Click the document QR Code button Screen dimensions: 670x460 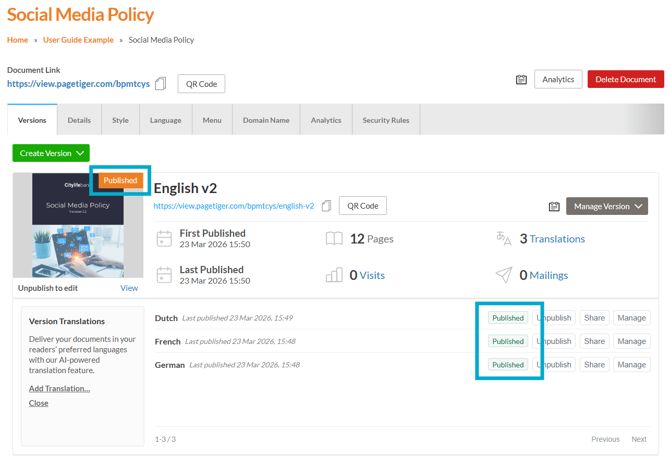[x=201, y=84]
